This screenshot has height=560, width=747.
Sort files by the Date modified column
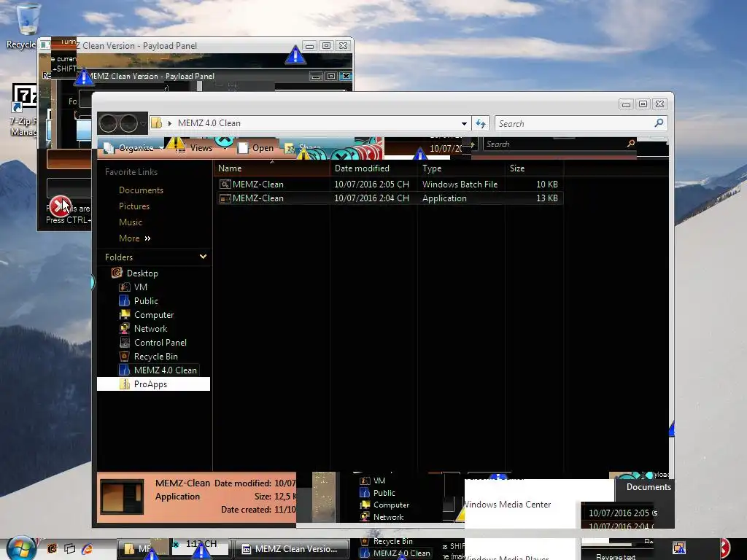(373, 168)
